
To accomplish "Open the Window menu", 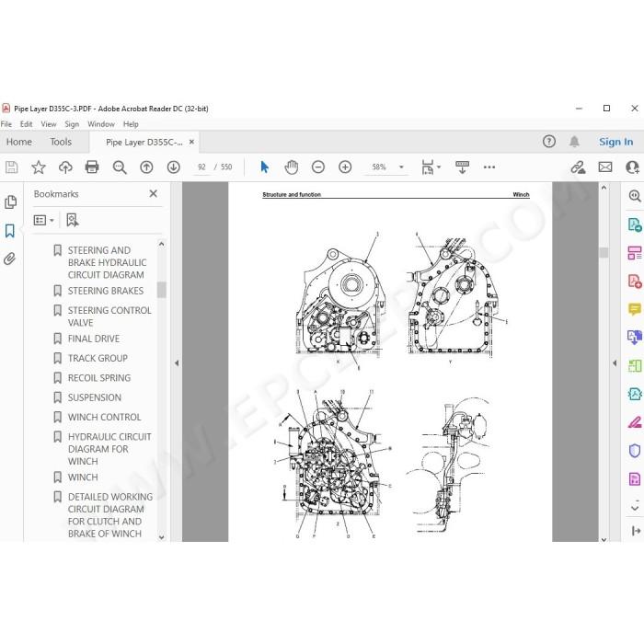I will [101, 124].
